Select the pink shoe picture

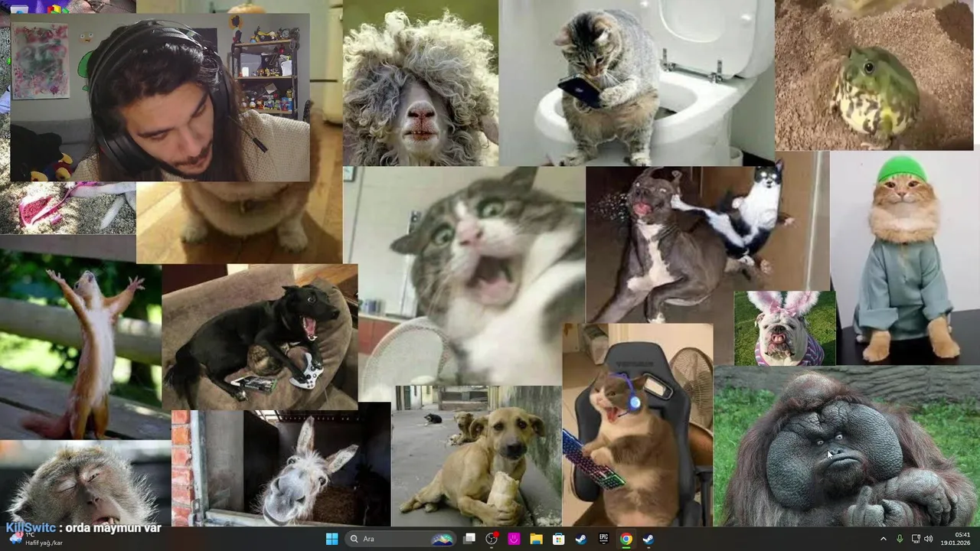pos(67,207)
